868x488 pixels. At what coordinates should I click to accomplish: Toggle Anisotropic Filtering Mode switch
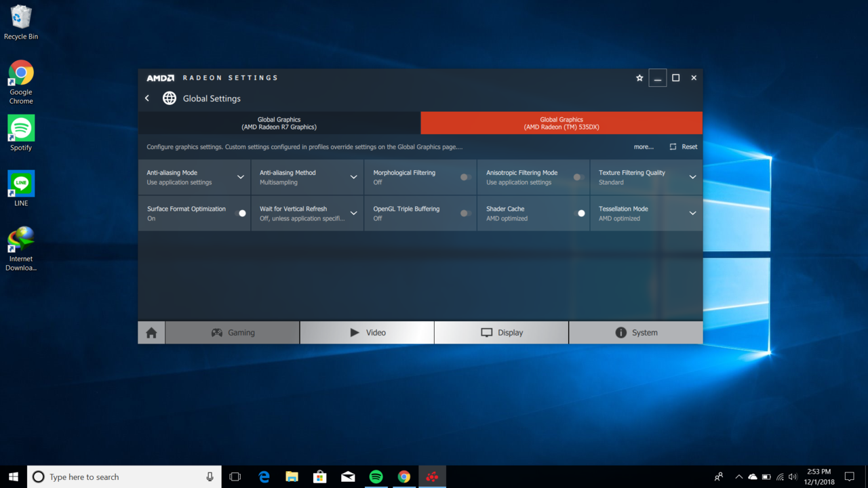pyautogui.click(x=578, y=177)
